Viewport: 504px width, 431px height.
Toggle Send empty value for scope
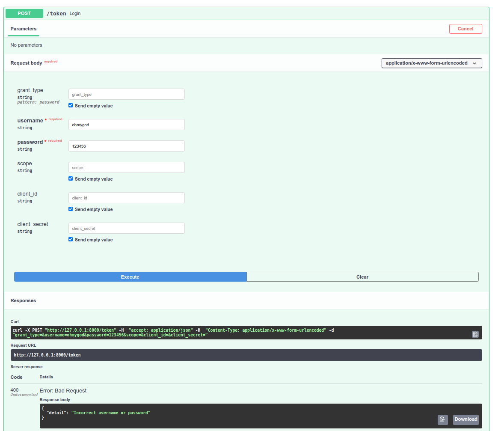pos(71,178)
